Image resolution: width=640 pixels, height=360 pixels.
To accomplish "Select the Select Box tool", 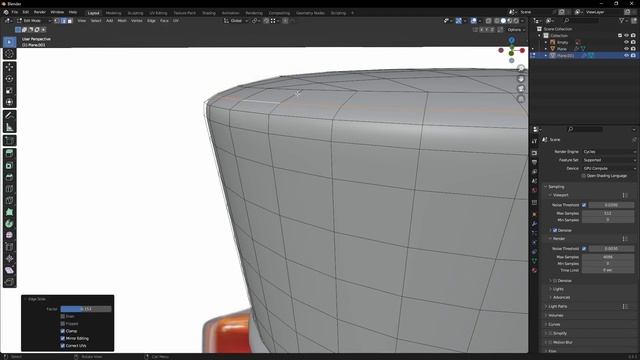I will [x=9, y=42].
